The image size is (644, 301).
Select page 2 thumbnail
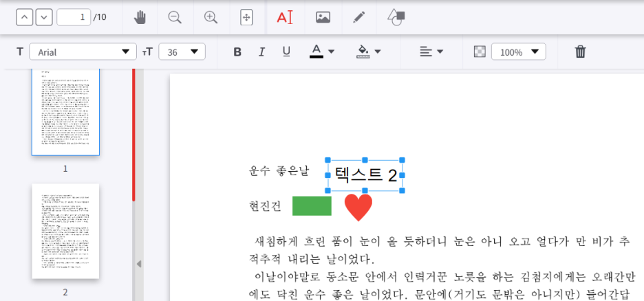(66, 231)
